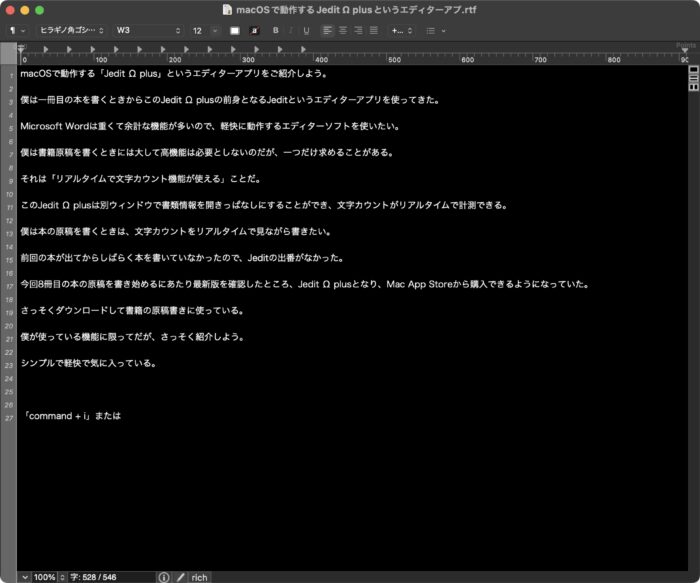
Task: Toggle italic formatting
Action: tap(291, 30)
